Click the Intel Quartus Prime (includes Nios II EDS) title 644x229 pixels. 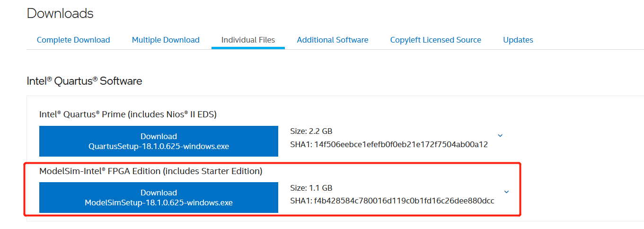tap(128, 114)
